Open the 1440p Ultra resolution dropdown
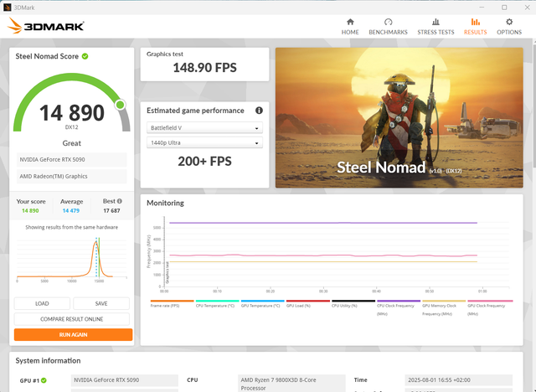 click(204, 142)
